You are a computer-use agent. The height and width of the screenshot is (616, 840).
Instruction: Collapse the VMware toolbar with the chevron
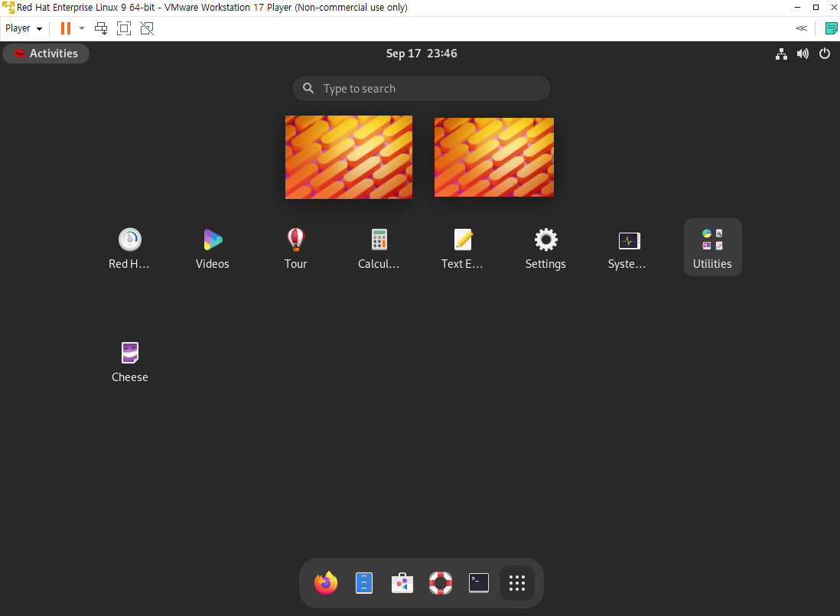click(801, 28)
